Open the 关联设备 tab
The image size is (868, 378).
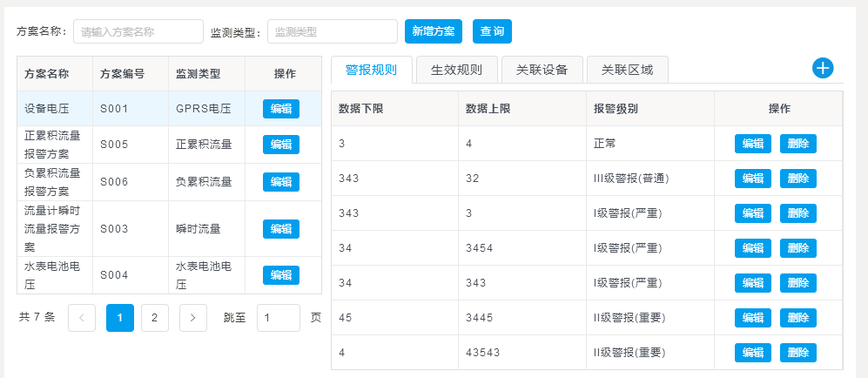pyautogui.click(x=542, y=70)
